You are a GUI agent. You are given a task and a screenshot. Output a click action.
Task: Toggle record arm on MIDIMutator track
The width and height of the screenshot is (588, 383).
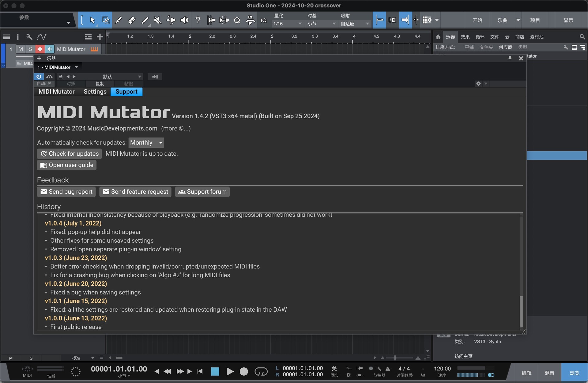[40, 49]
